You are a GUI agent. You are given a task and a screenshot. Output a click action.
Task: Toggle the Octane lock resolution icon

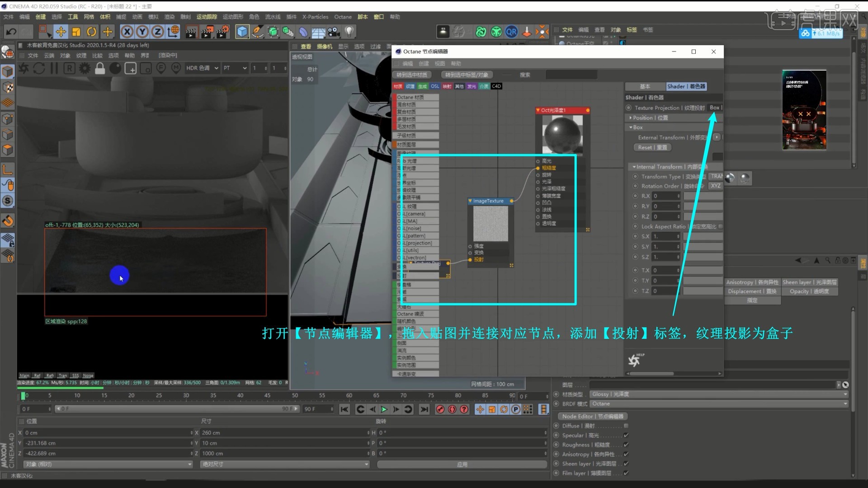[x=100, y=68]
